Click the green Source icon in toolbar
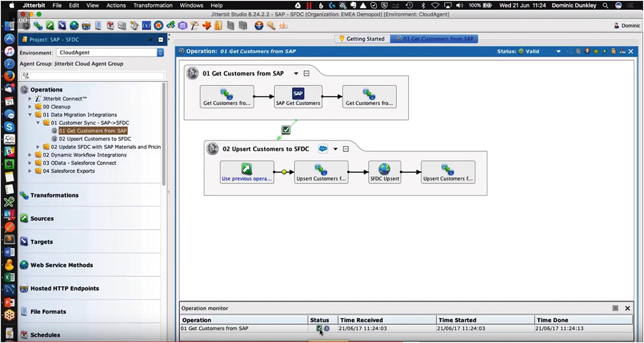Screen dimensions: 644x343 tap(50, 26)
